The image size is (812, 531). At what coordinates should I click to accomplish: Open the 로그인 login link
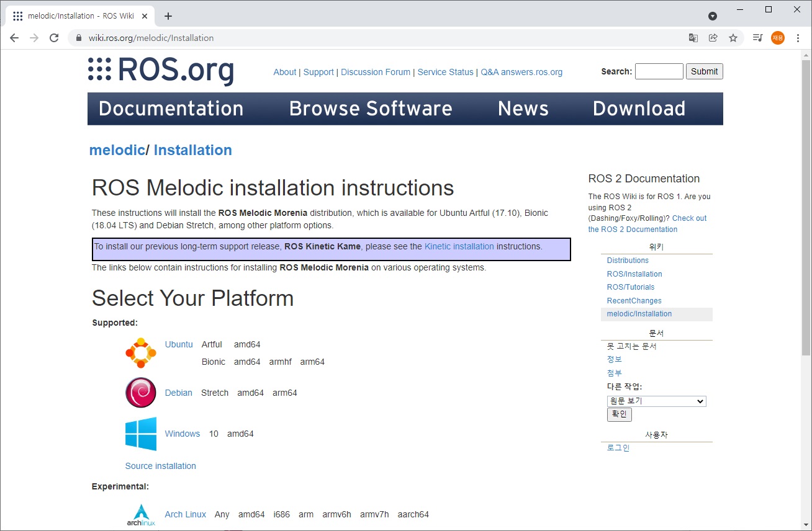click(x=618, y=448)
